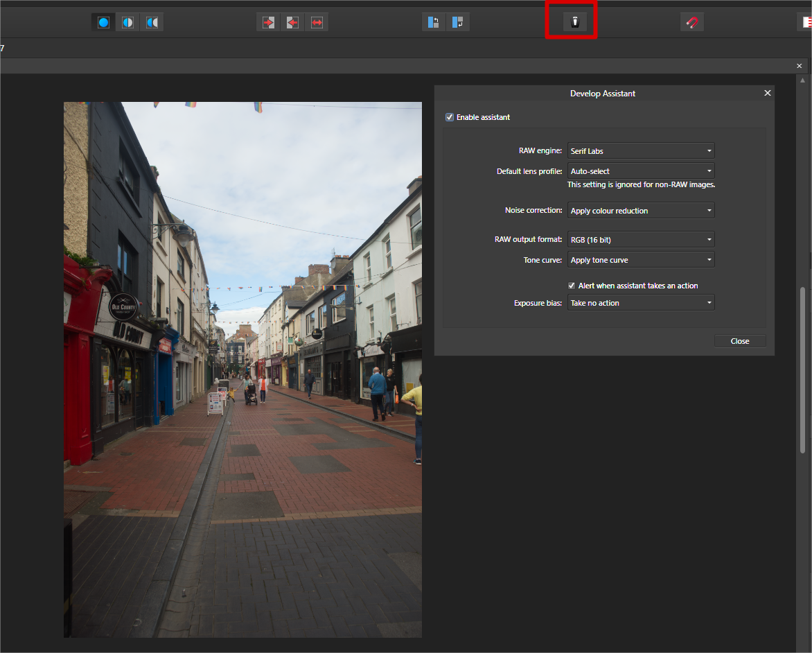
Task: Open the RAW engine dropdown
Action: point(640,150)
